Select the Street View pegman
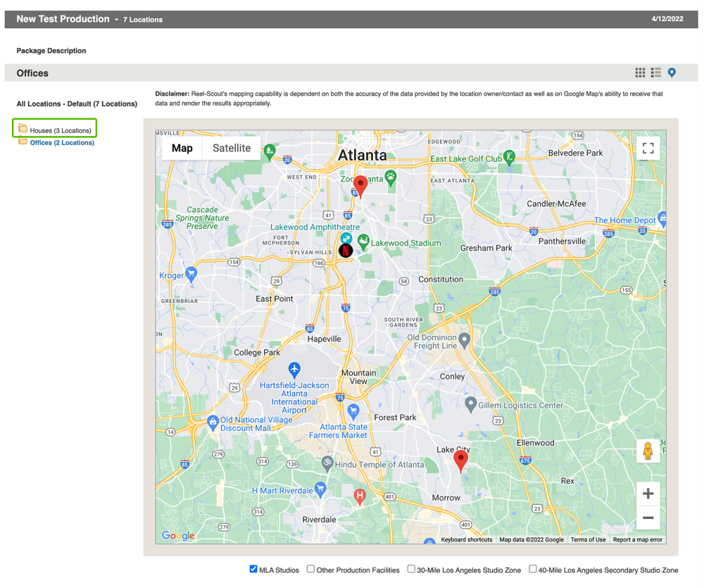This screenshot has height=588, width=704. tap(648, 451)
